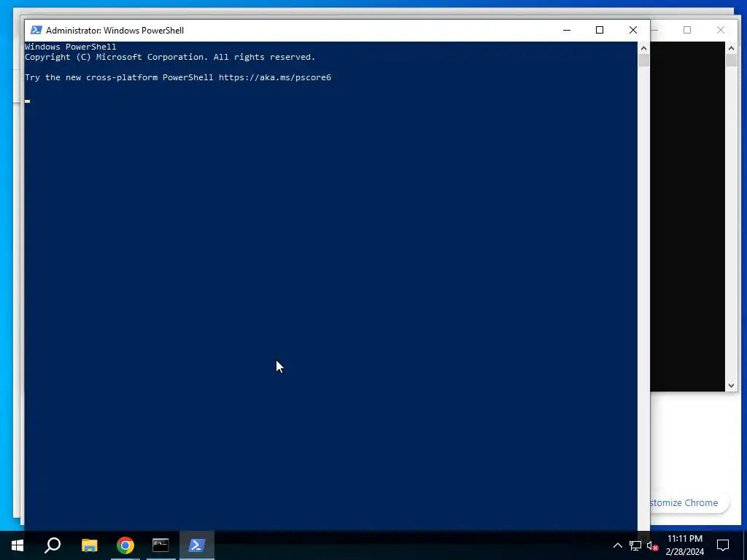The image size is (747, 560).
Task: Click the background console scroll down arrow
Action: pos(731,386)
